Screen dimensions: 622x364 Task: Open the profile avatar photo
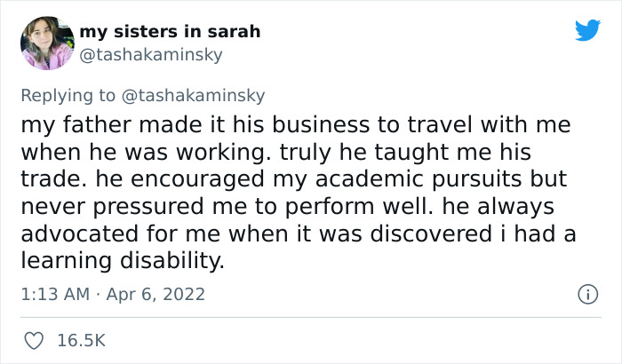47,43
